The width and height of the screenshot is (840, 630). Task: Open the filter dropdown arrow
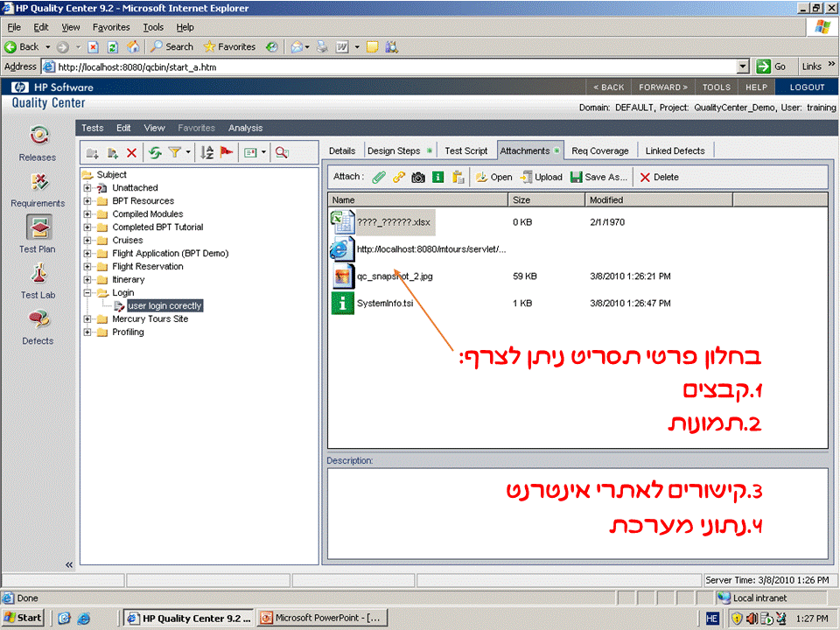[x=188, y=152]
